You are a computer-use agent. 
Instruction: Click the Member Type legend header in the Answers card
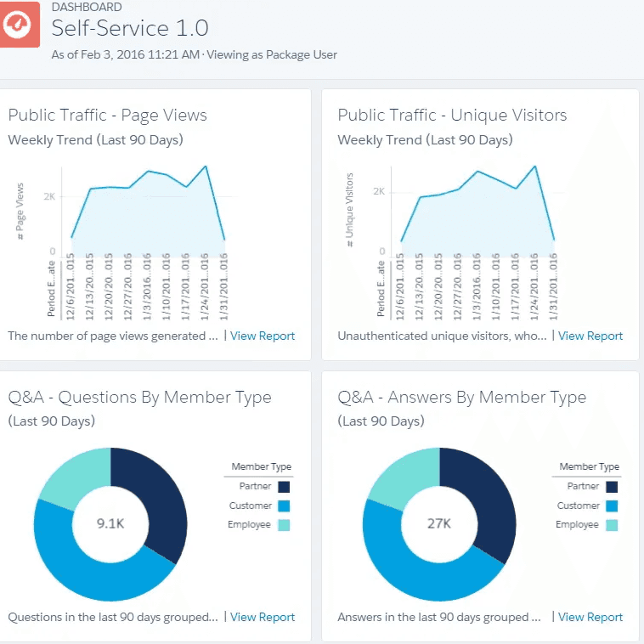pyautogui.click(x=590, y=466)
